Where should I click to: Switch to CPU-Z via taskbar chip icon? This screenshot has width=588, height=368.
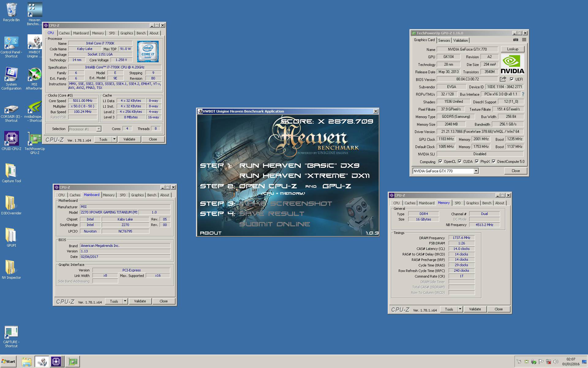tap(56, 362)
